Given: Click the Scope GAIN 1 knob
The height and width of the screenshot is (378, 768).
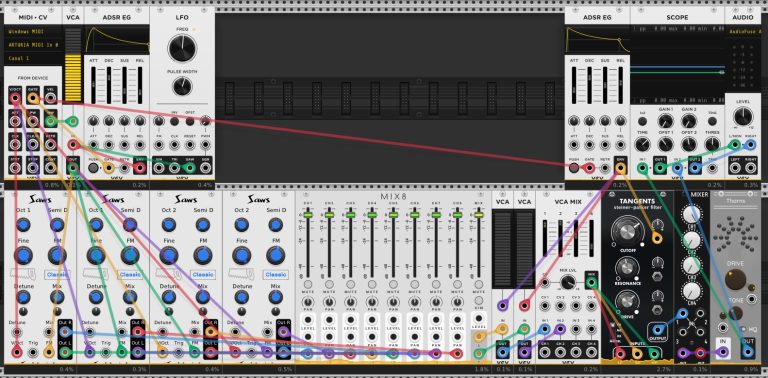Looking at the screenshot, I should pyautogui.click(x=665, y=121).
